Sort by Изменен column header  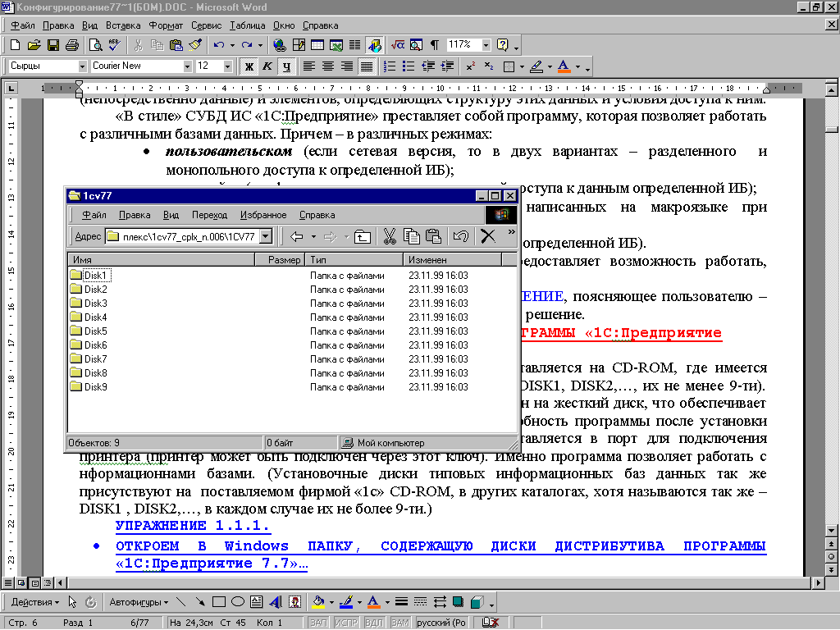[452, 260]
